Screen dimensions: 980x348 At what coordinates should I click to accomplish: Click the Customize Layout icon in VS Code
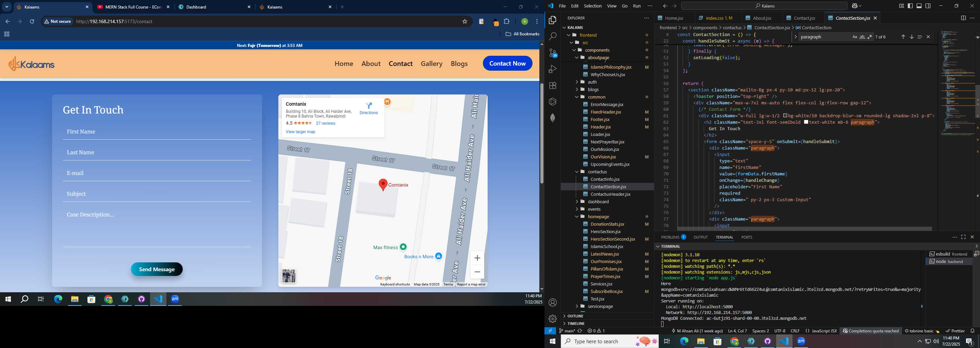point(901,6)
